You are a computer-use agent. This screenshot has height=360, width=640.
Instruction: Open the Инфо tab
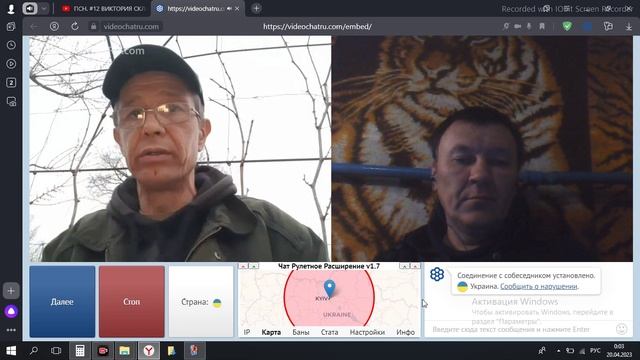pos(405,332)
